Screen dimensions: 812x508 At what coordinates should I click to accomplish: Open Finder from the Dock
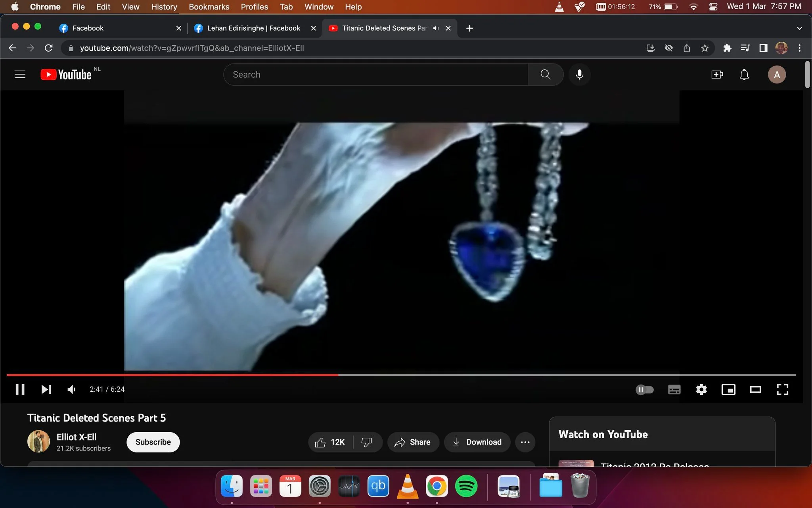click(x=232, y=486)
